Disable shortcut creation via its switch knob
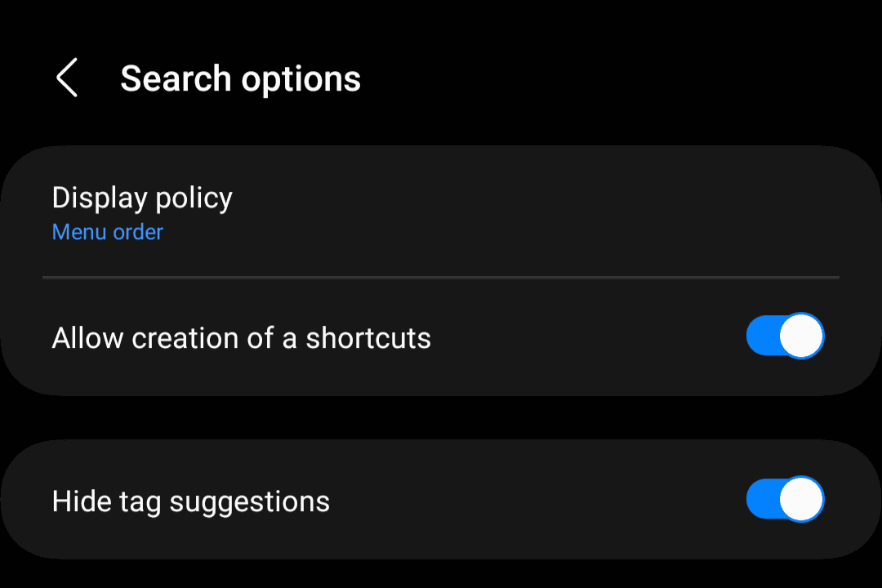The width and height of the screenshot is (882, 588). pos(801,336)
